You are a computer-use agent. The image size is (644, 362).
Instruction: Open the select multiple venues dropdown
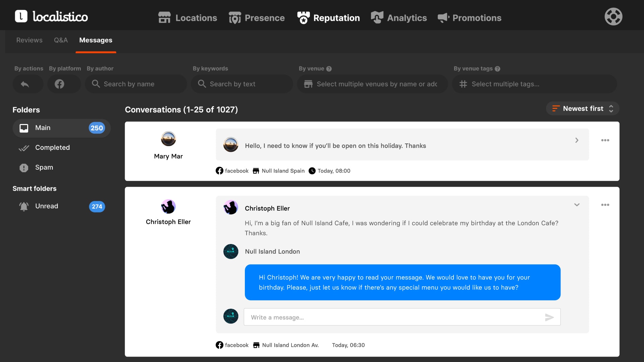coord(372,84)
